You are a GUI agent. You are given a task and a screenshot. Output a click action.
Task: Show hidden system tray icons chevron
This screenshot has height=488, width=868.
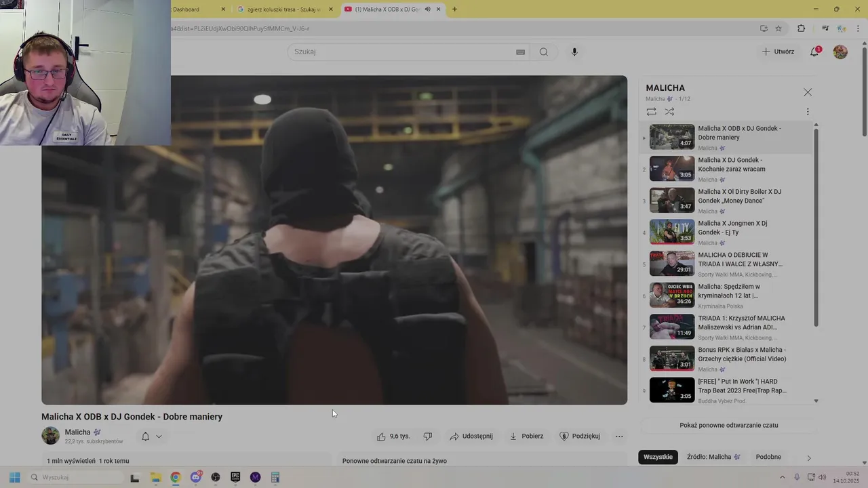tap(782, 477)
